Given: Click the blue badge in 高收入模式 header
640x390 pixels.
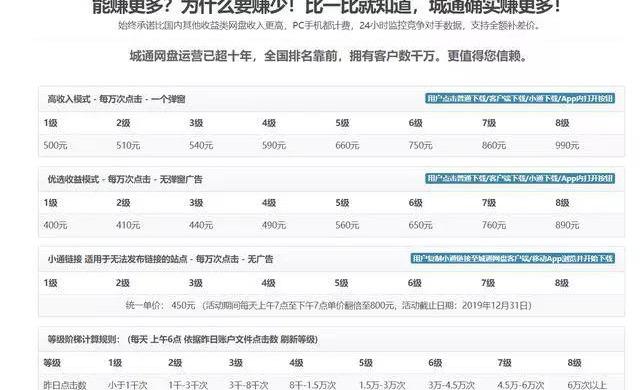Looking at the screenshot, I should click(520, 98).
